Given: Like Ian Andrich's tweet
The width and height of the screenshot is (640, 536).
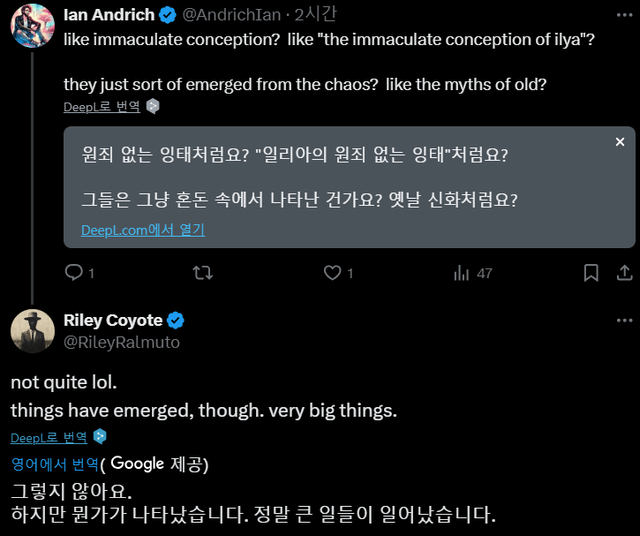Looking at the screenshot, I should tap(331, 272).
